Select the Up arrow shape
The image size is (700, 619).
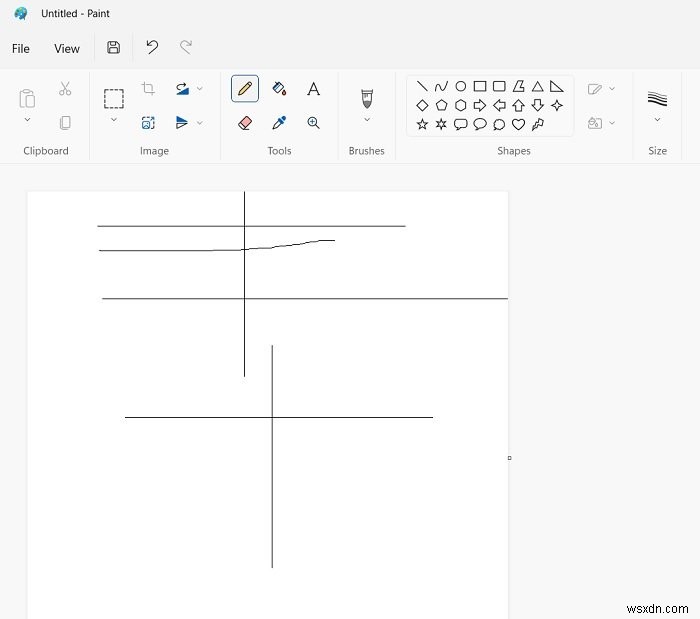(518, 105)
